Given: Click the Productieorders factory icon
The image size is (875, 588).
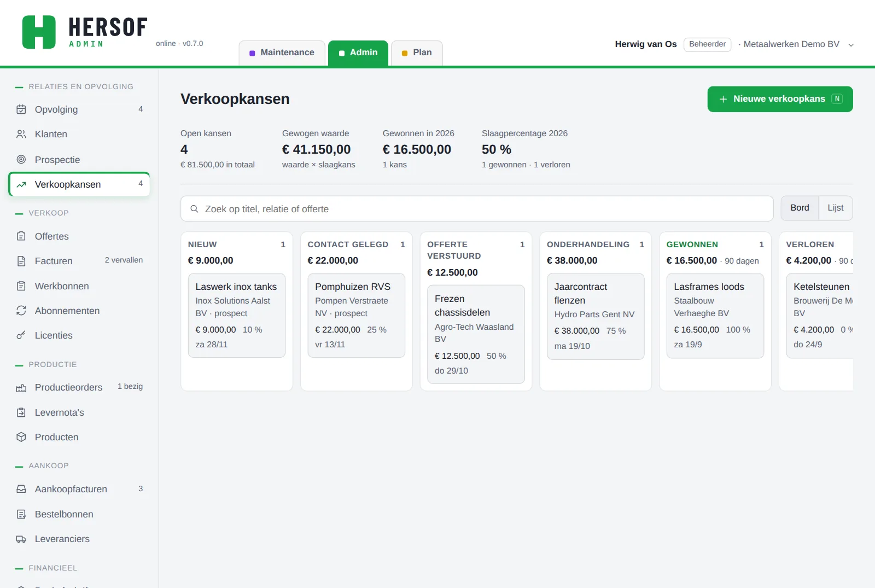Looking at the screenshot, I should (21, 388).
